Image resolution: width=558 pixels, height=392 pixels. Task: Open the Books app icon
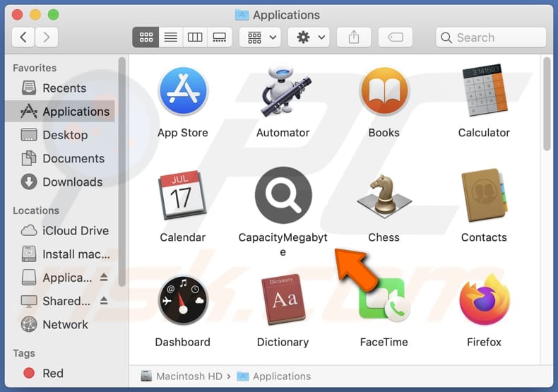(x=384, y=91)
